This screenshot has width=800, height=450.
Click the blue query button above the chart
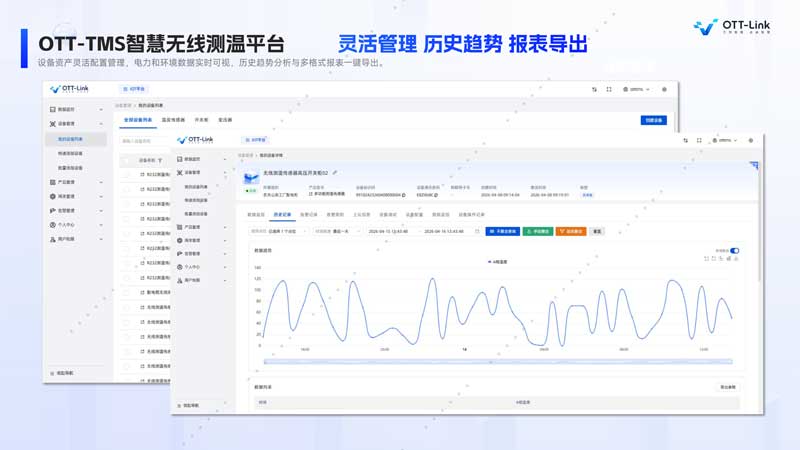pos(503,231)
